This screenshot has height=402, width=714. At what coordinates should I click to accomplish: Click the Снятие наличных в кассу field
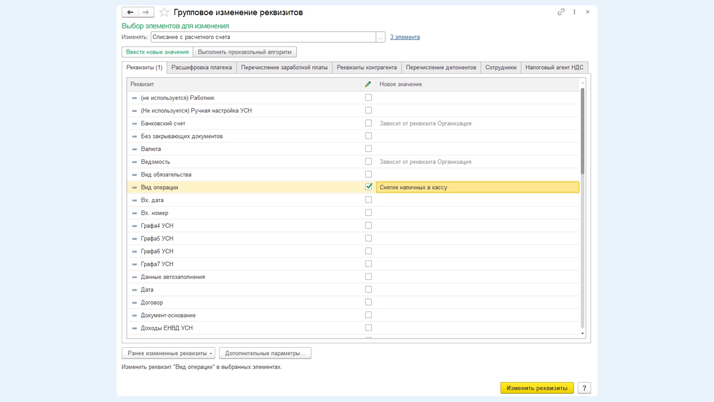[477, 187]
